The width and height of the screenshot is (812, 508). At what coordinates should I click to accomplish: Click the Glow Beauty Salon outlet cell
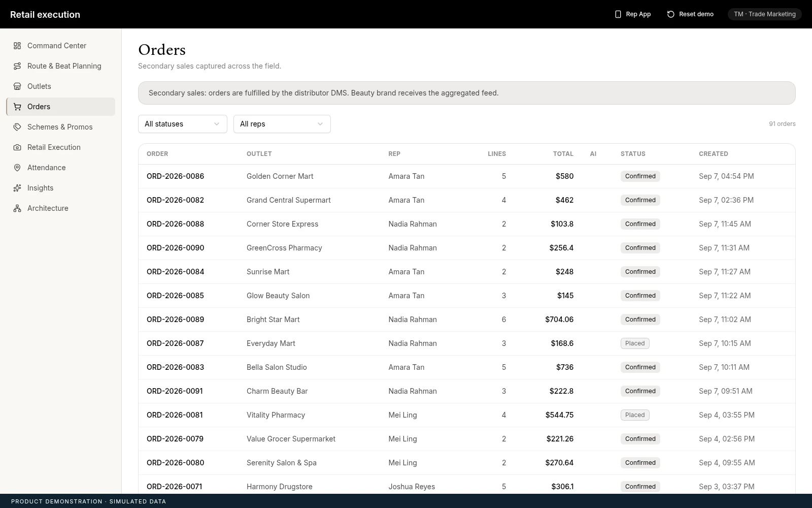click(278, 296)
